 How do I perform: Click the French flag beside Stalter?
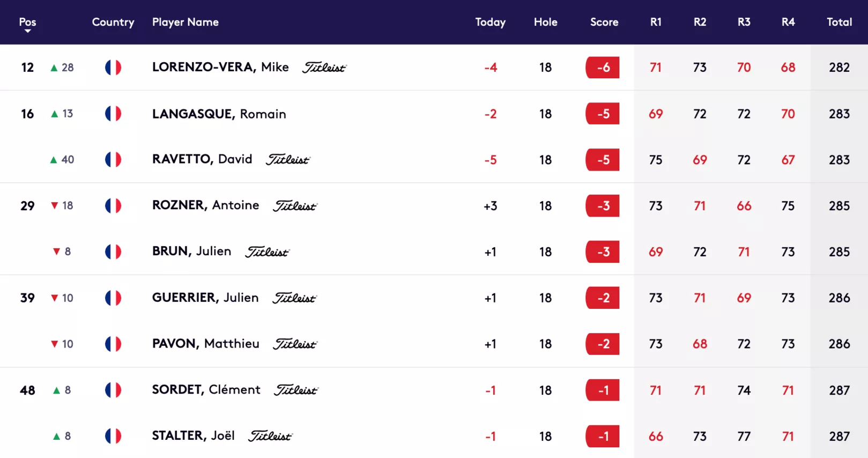click(113, 436)
